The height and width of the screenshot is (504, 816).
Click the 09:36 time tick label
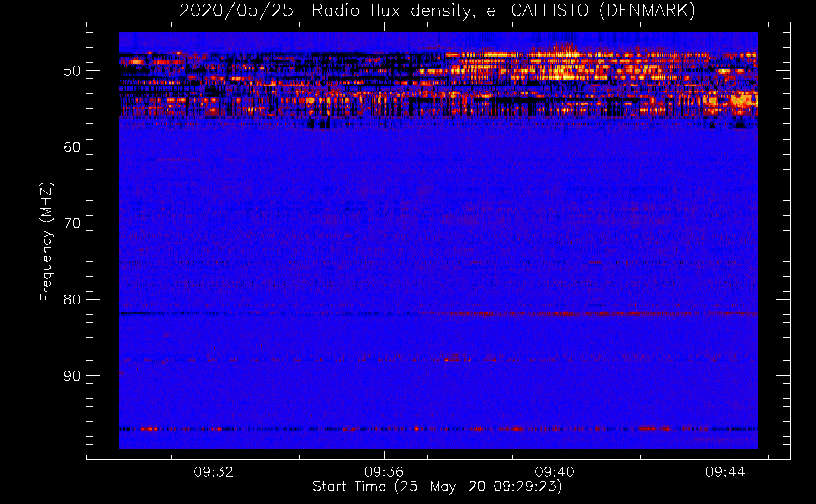tap(384, 472)
